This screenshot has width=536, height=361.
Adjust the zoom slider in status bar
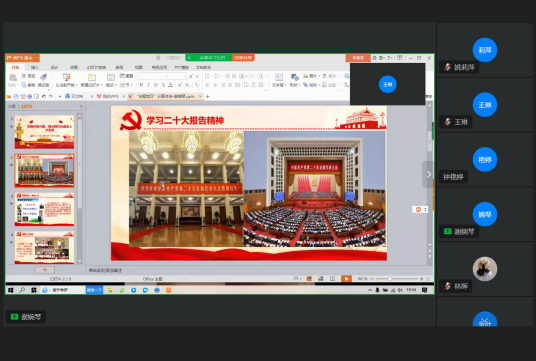tap(389, 279)
